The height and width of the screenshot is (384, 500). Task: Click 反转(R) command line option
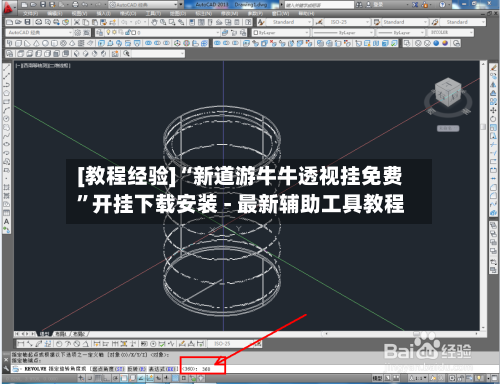click(137, 369)
